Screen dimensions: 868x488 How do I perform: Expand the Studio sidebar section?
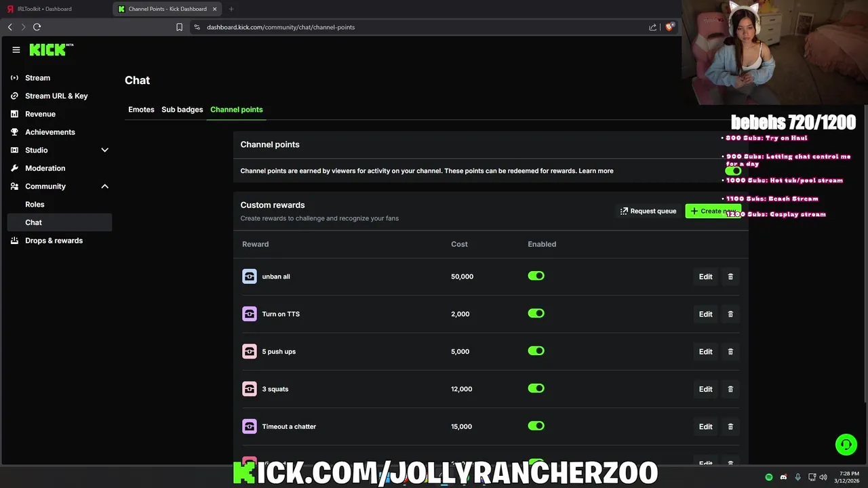(x=104, y=150)
